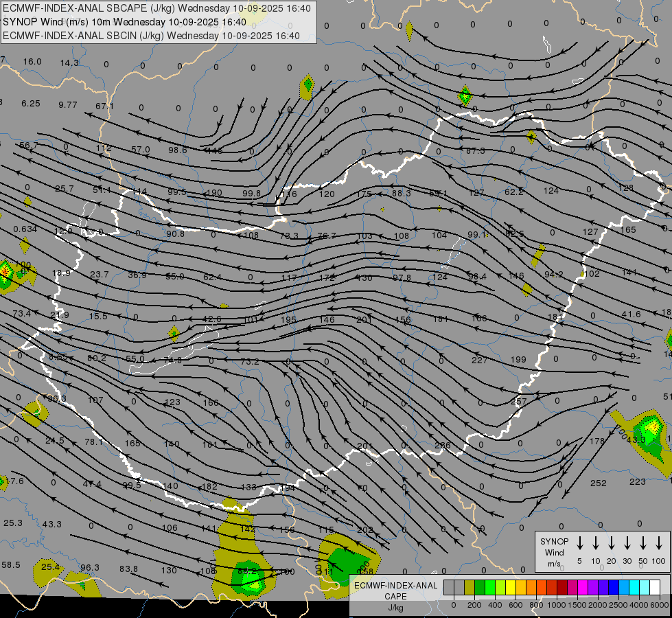Image resolution: width=672 pixels, height=618 pixels.
Task: Click the 223 value on the map
Action: 637,481
